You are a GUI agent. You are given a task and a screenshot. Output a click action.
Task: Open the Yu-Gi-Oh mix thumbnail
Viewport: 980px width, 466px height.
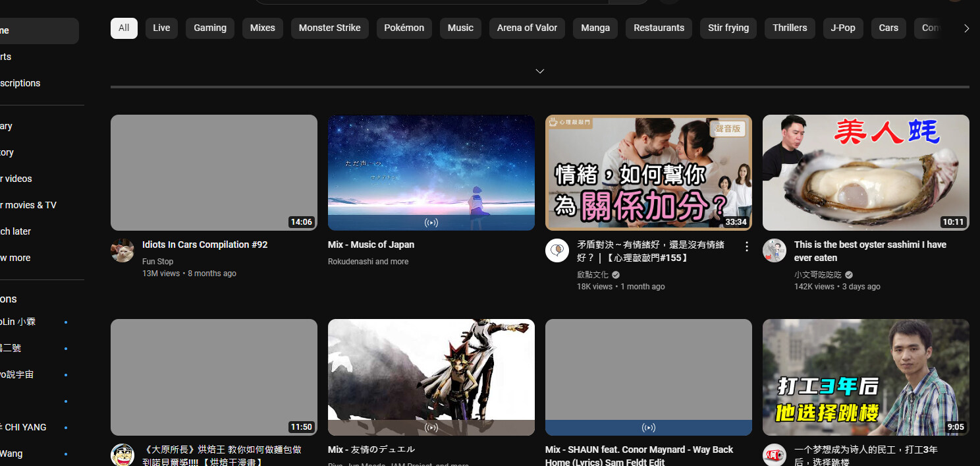[x=431, y=377]
